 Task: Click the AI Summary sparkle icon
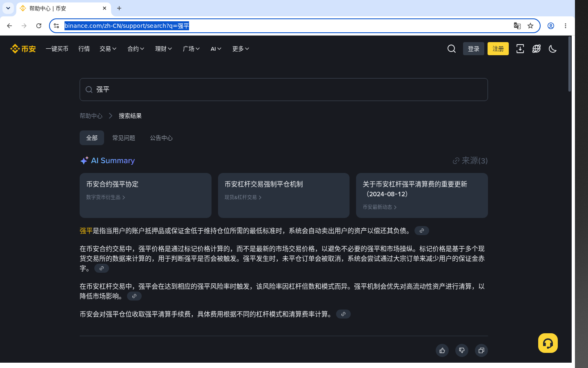pyautogui.click(x=84, y=161)
